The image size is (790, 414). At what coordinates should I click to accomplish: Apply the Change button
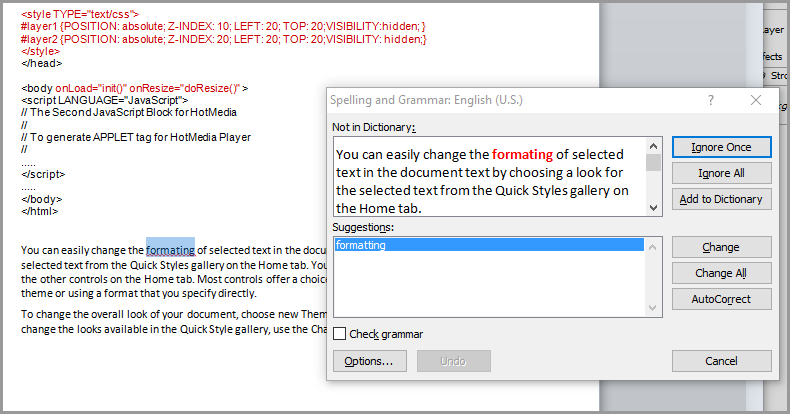(721, 247)
